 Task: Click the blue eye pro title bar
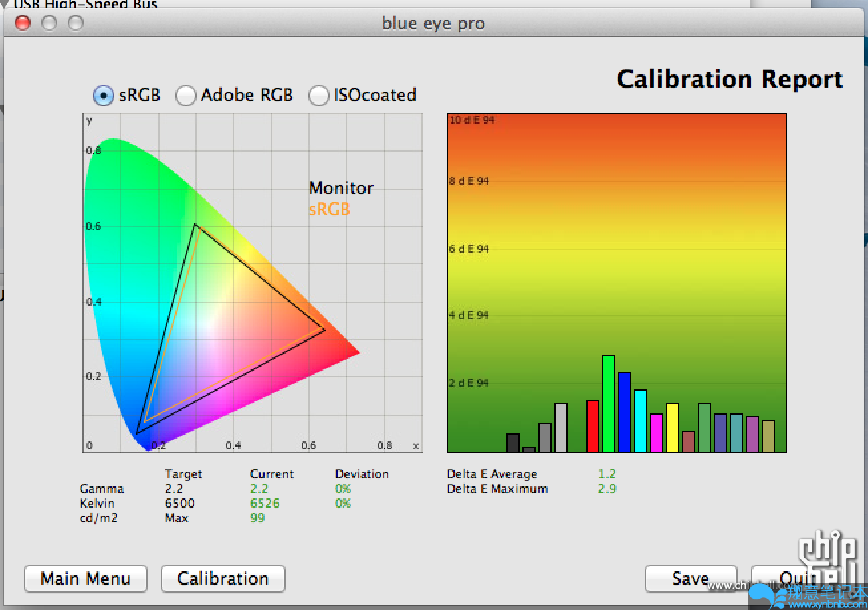[433, 23]
